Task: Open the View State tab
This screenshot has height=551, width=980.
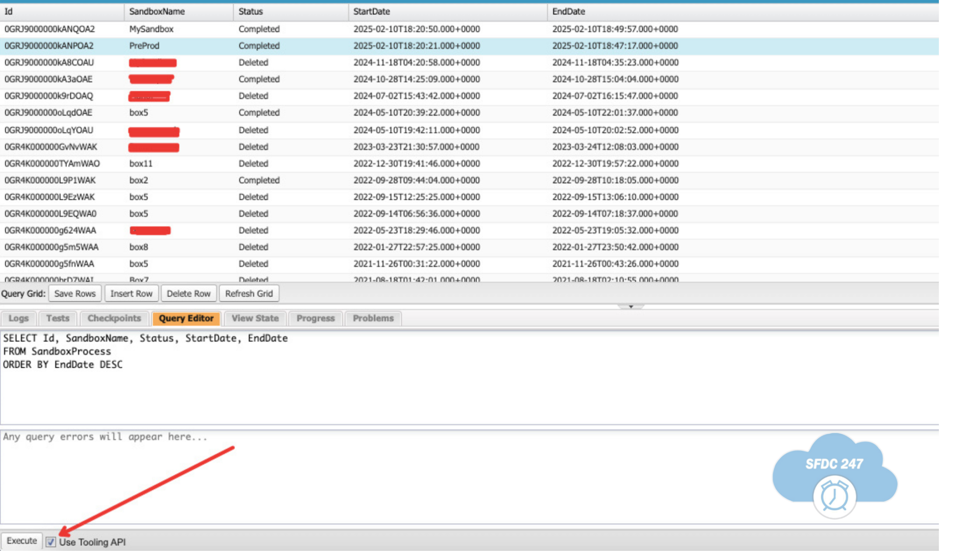Action: pyautogui.click(x=255, y=318)
